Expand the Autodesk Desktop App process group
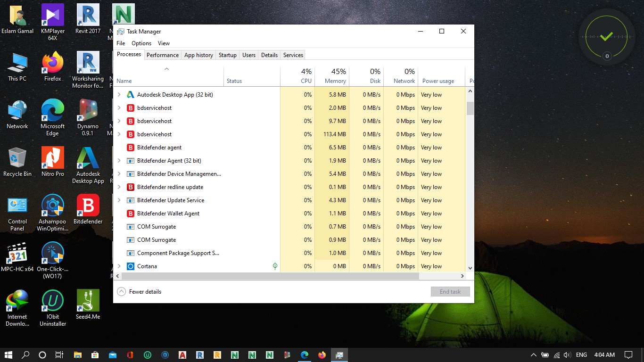This screenshot has height=362, width=644. 119,95
